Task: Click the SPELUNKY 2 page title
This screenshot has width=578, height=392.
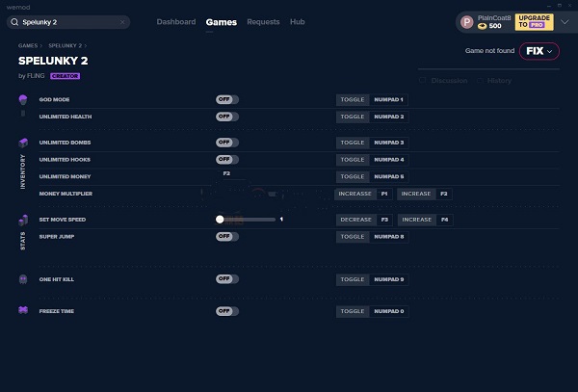Action: pyautogui.click(x=53, y=61)
